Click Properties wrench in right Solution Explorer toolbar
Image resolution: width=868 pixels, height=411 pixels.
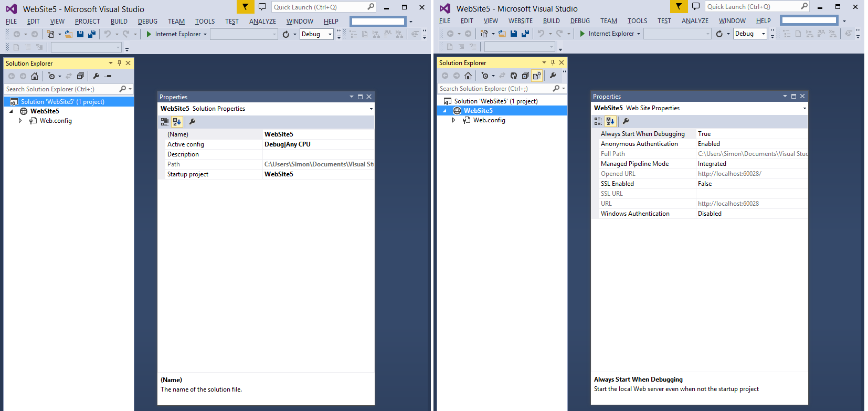click(553, 76)
